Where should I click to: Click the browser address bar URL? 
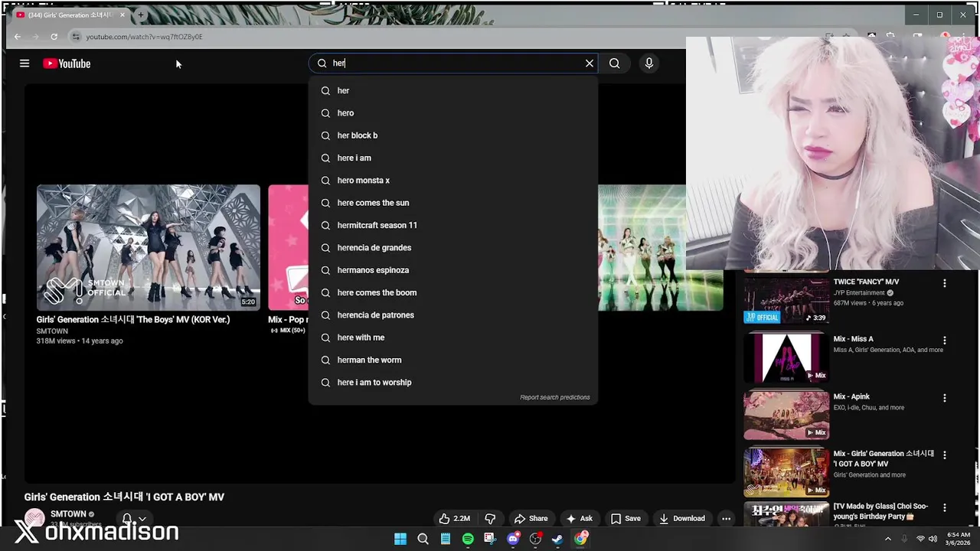[x=144, y=37]
